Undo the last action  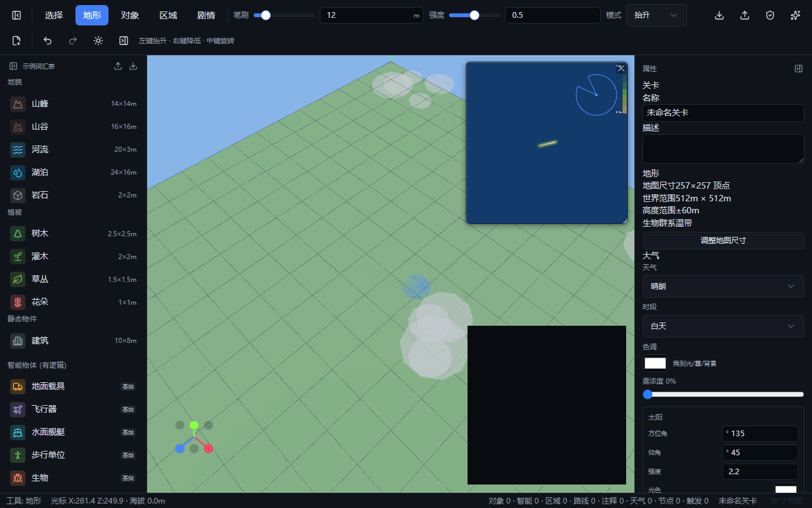point(48,41)
